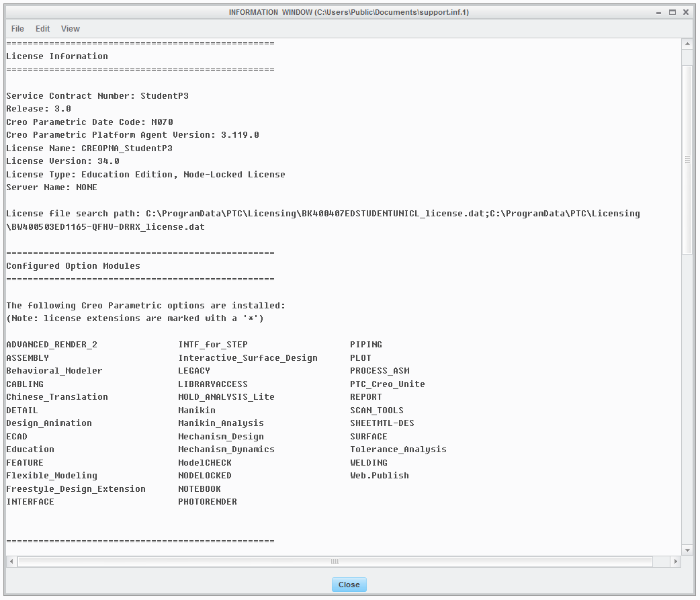Click 'License Information' heading

coord(57,56)
